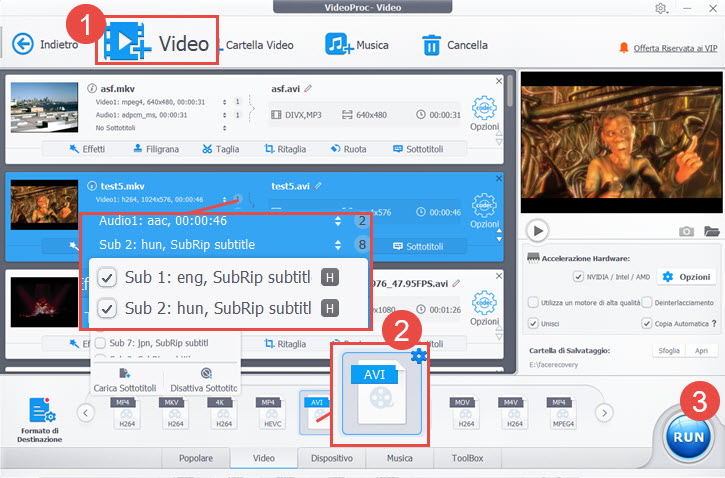Play the preview video
Screen dimensions: 725x478
tap(537, 230)
